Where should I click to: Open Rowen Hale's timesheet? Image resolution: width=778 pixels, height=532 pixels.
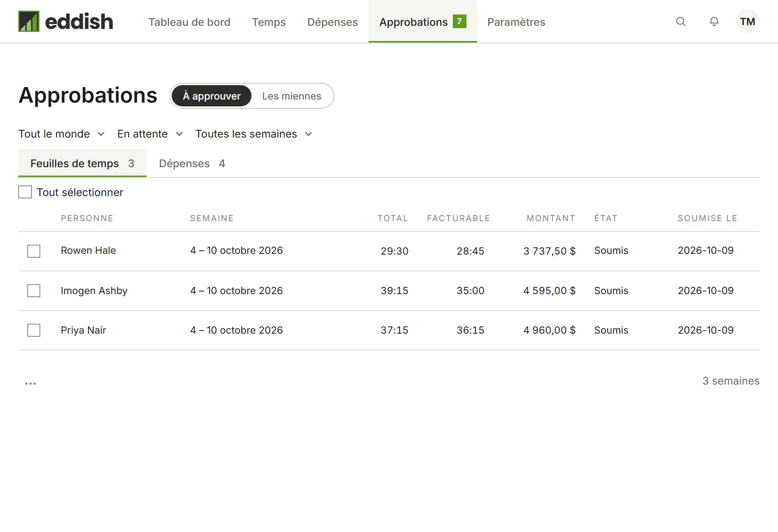pos(88,250)
